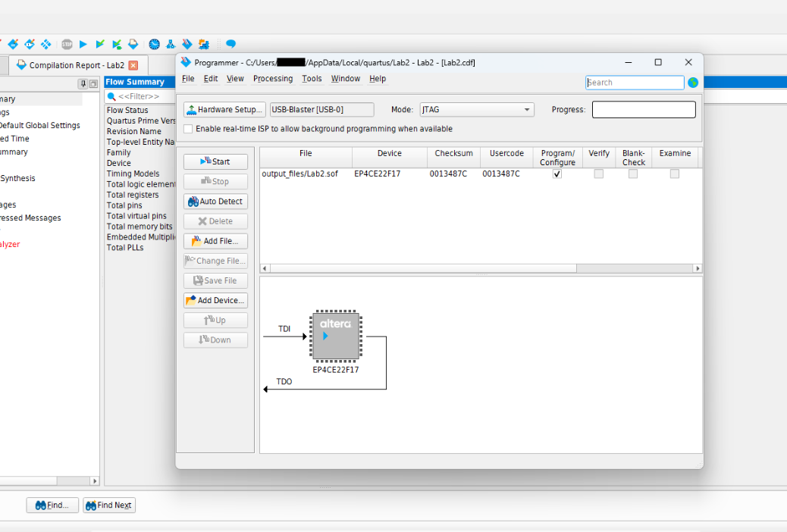The width and height of the screenshot is (787, 532).
Task: Click the Checksum column header
Action: (x=453, y=158)
